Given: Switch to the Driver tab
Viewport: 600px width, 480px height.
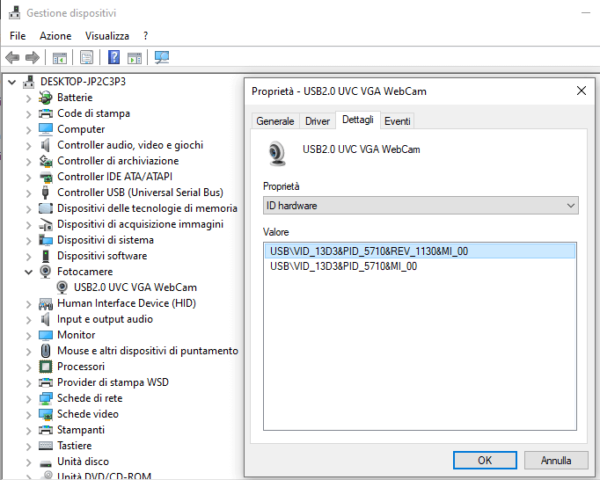Looking at the screenshot, I should coord(317,121).
